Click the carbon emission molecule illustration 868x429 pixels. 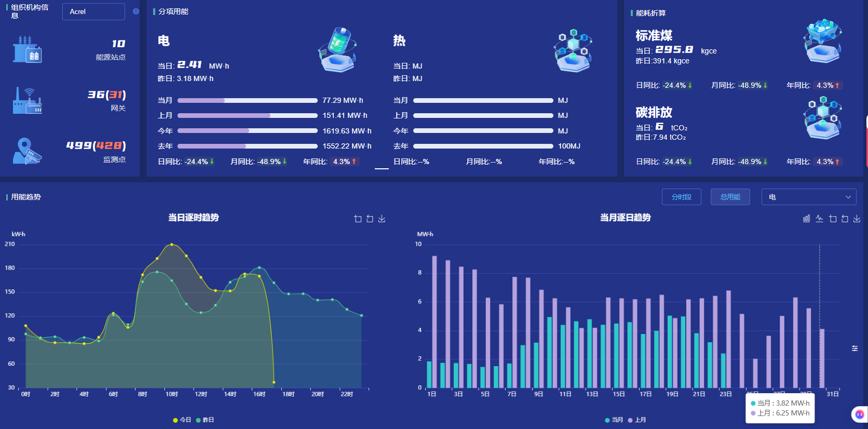click(x=822, y=118)
